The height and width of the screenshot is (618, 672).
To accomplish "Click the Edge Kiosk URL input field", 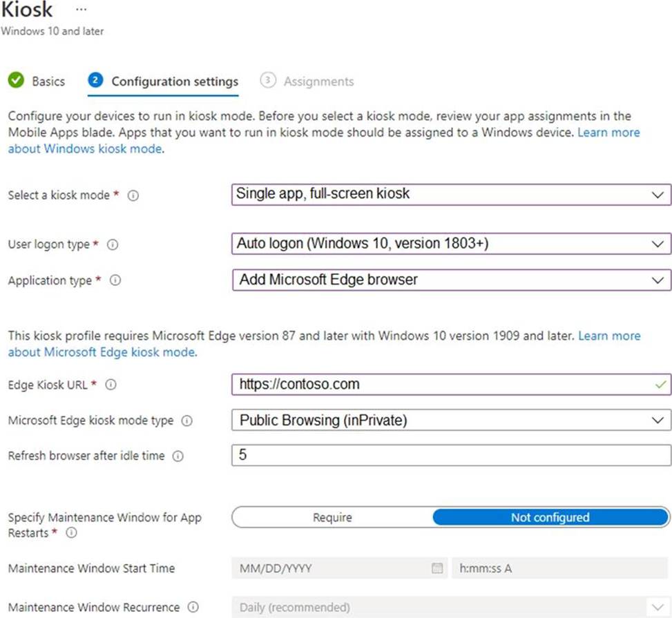I will [442, 385].
